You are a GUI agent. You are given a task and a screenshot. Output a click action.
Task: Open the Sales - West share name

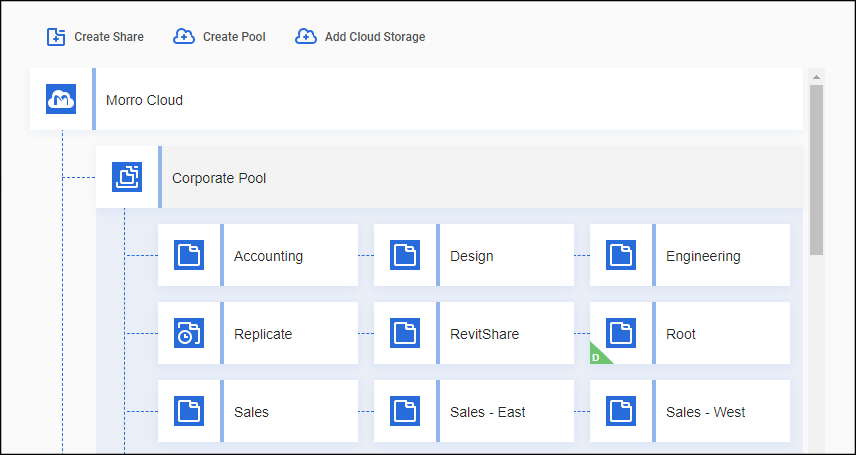tap(705, 412)
